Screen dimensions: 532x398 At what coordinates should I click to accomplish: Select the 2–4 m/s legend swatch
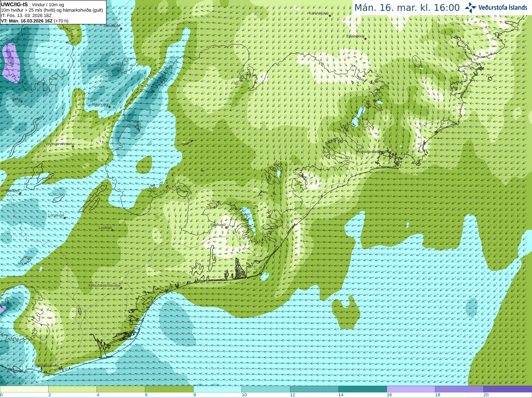click(72, 389)
